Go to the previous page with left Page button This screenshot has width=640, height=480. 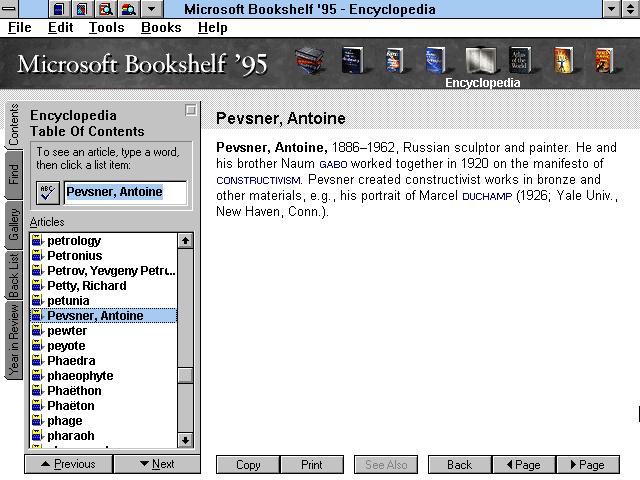tap(524, 465)
